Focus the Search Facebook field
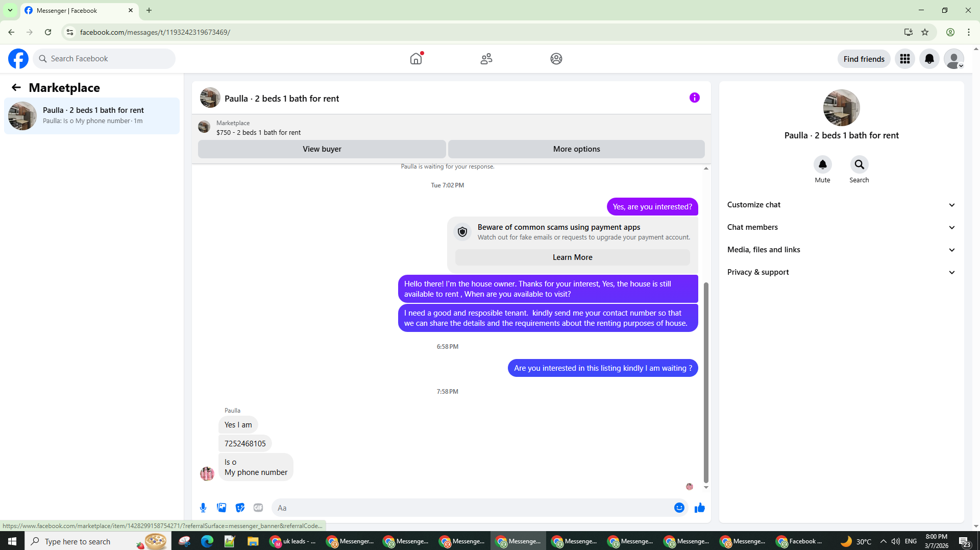The width and height of the screenshot is (980, 550). 105,59
